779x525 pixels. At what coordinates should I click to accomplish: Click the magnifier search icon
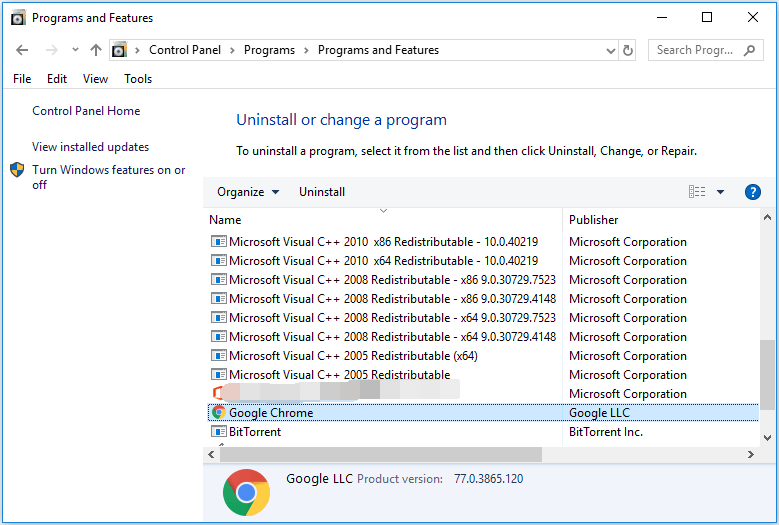(x=750, y=50)
